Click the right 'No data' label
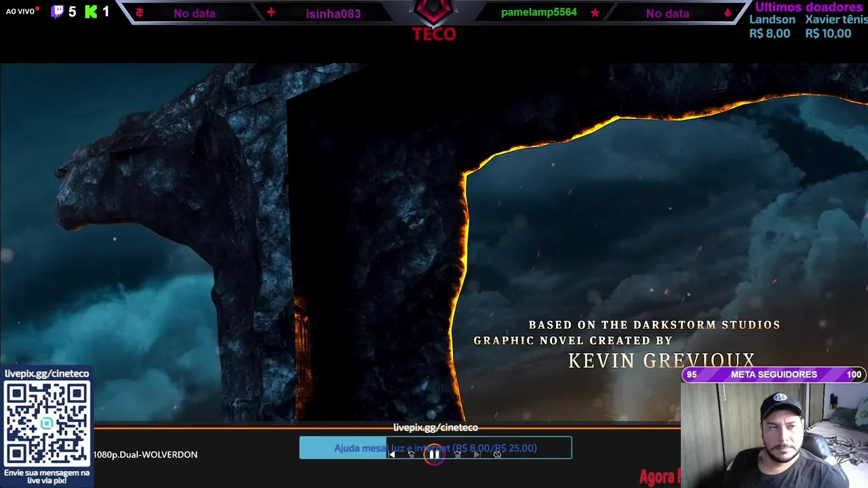868x488 pixels. tap(667, 14)
